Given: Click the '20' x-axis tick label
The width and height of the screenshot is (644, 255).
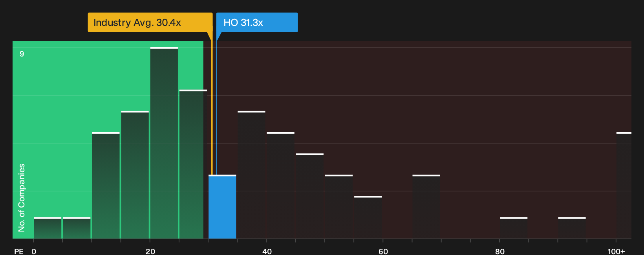Looking at the screenshot, I should coord(150,251).
